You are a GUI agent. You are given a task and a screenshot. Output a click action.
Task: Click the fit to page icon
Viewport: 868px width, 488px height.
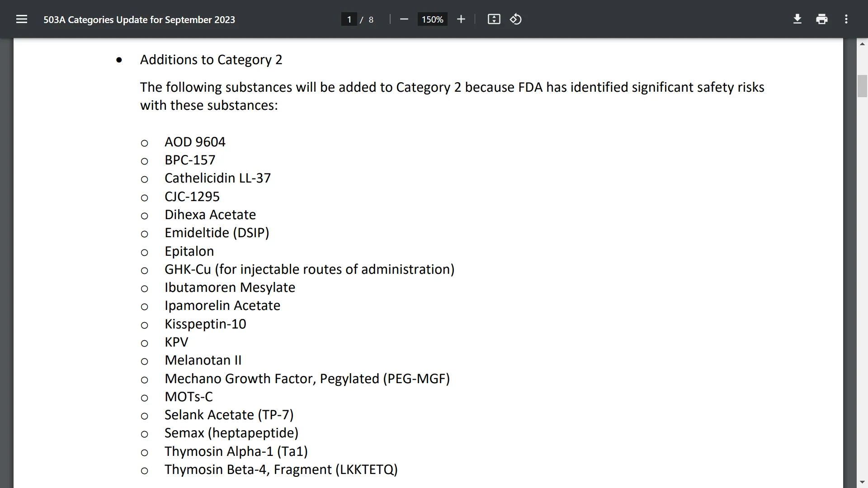coord(494,19)
